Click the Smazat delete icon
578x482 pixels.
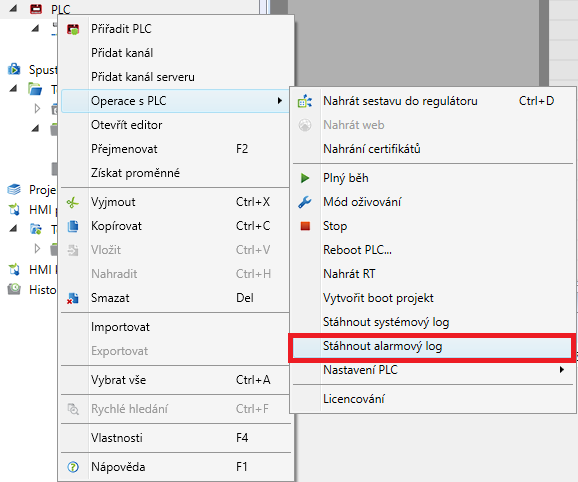(x=73, y=298)
